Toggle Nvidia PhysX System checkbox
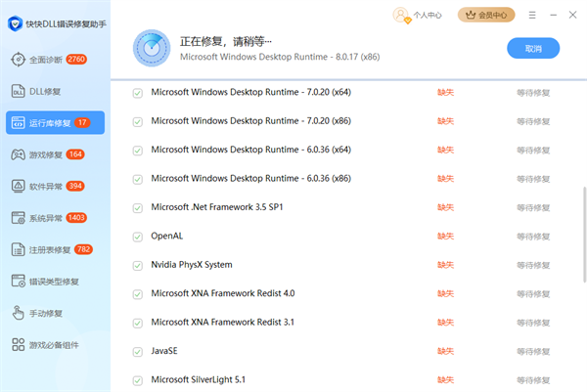Viewport: 587px width, 392px height. (138, 265)
